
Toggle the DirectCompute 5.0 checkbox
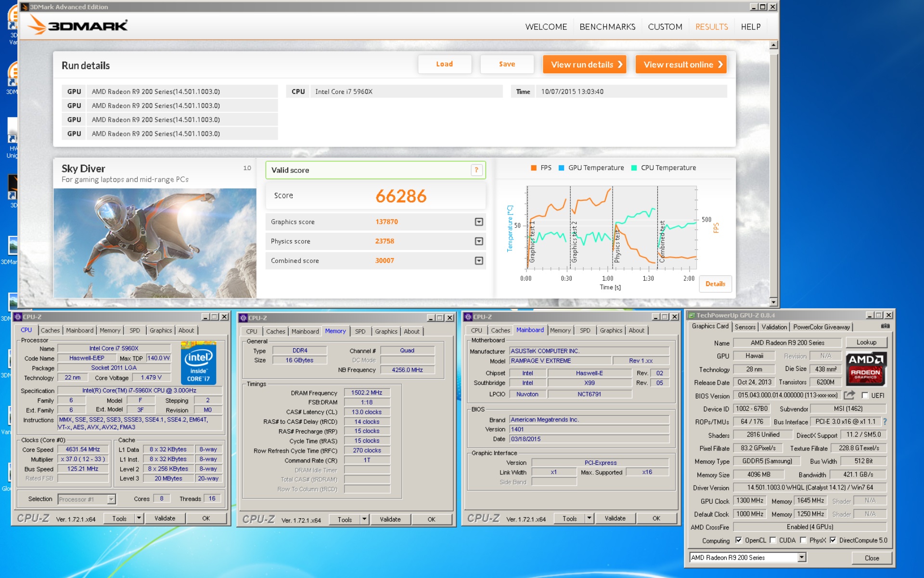pos(833,540)
